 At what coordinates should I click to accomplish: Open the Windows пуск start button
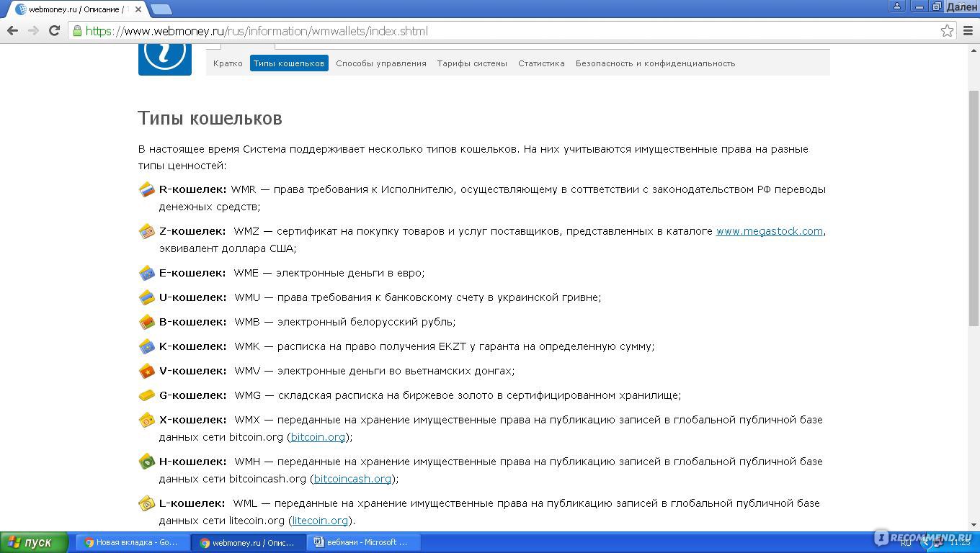tap(35, 542)
